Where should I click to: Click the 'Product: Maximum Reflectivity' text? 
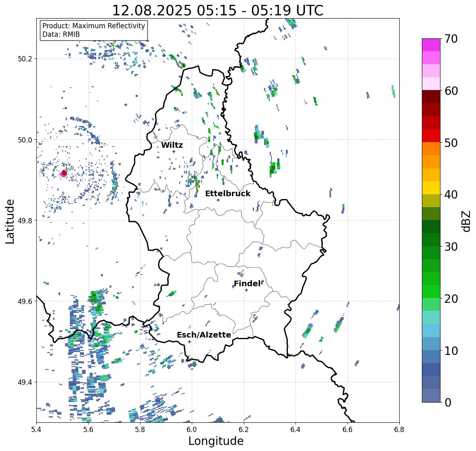point(94,26)
